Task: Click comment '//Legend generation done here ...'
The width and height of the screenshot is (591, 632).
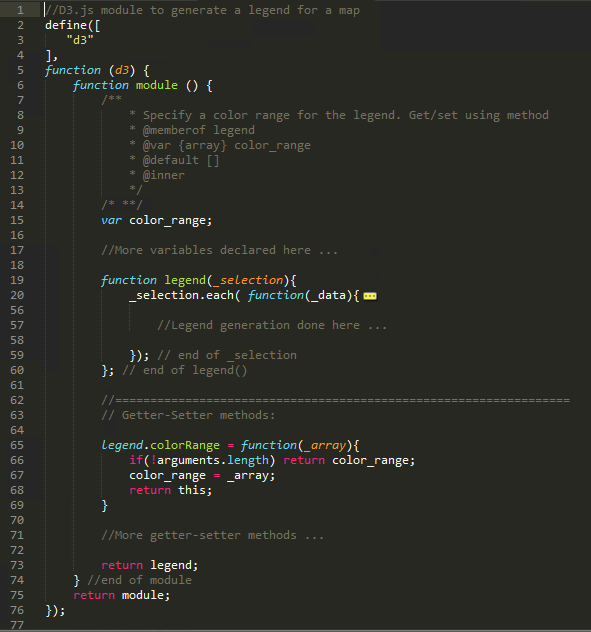Action: (272, 325)
